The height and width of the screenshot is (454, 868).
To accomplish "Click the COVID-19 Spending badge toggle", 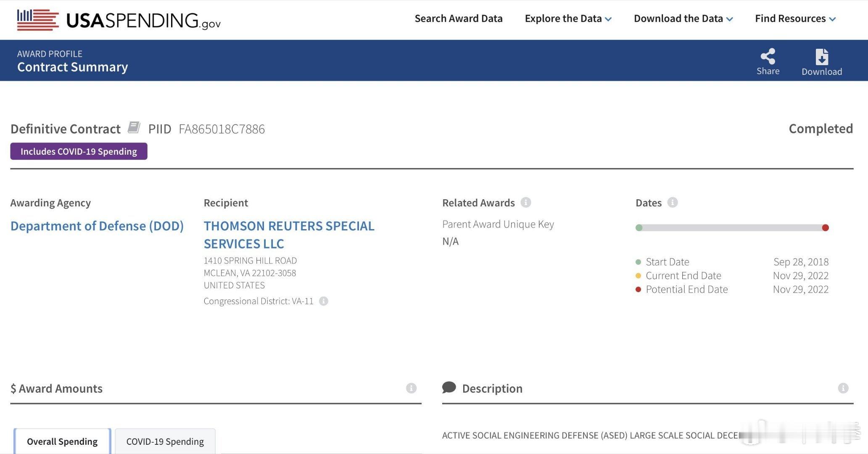I will pyautogui.click(x=78, y=150).
